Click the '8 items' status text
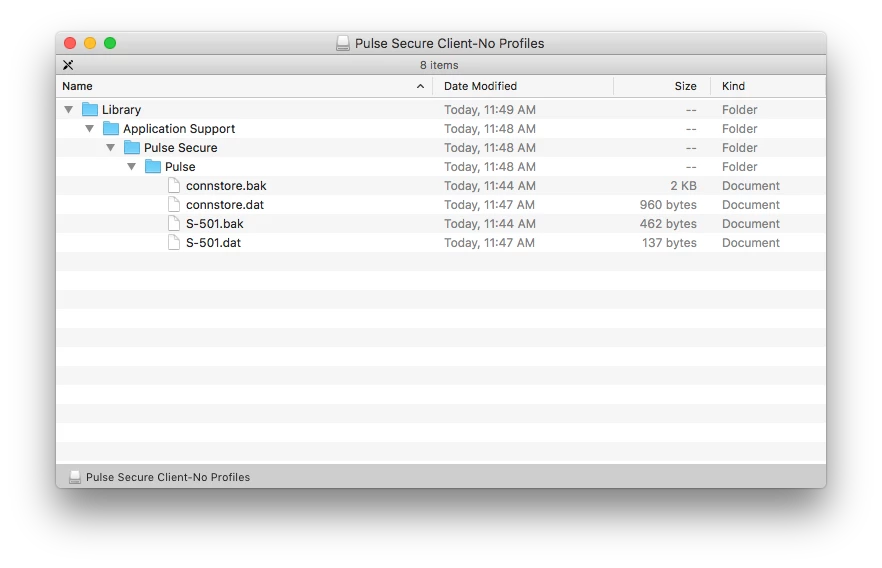This screenshot has height=568, width=882. pos(439,65)
